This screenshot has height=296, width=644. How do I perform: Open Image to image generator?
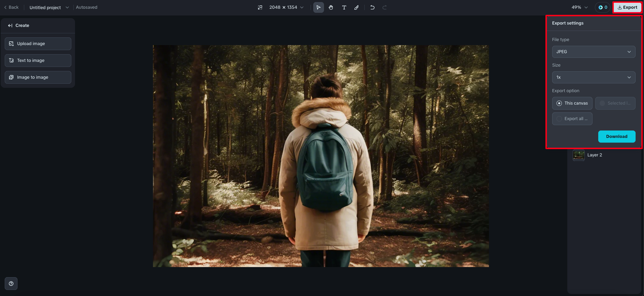click(x=38, y=77)
